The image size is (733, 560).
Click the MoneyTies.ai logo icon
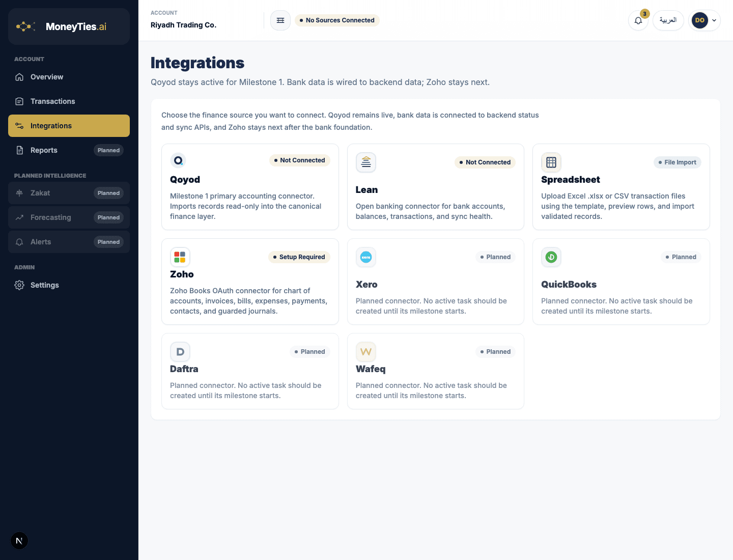pos(25,26)
